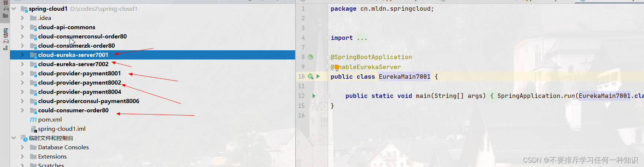Select cloud-provider-payment8002 in tree
644x167 pixels.
click(x=80, y=82)
